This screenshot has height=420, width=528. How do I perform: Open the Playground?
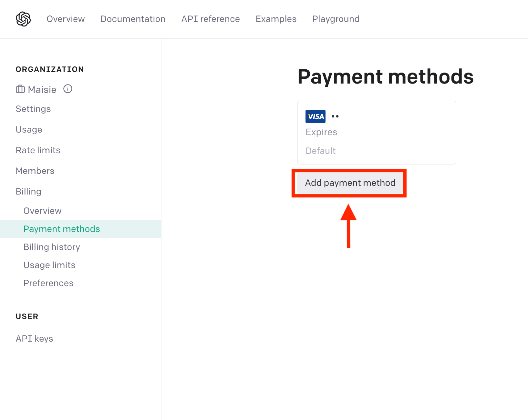[x=336, y=19]
